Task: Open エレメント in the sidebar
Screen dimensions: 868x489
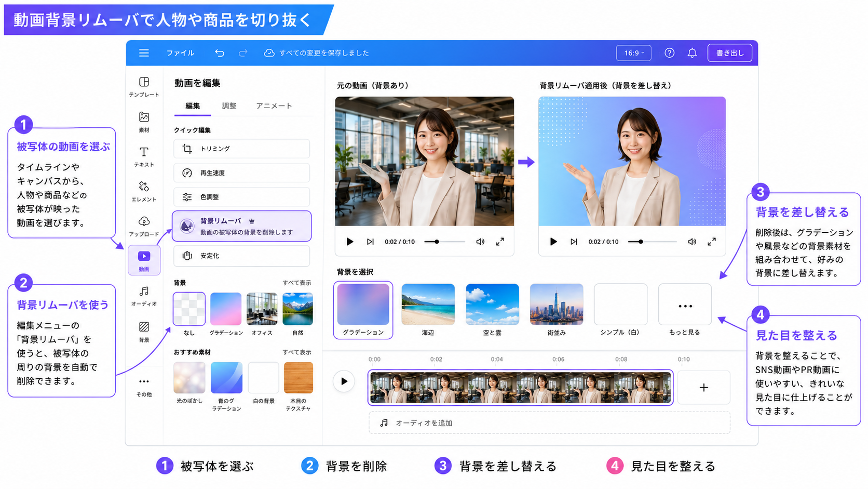Action: coord(144,192)
